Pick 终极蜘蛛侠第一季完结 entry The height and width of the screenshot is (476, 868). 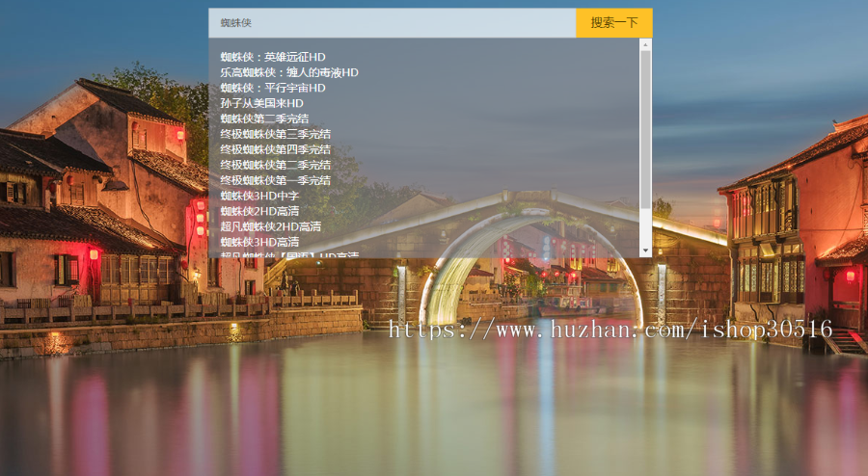(276, 181)
